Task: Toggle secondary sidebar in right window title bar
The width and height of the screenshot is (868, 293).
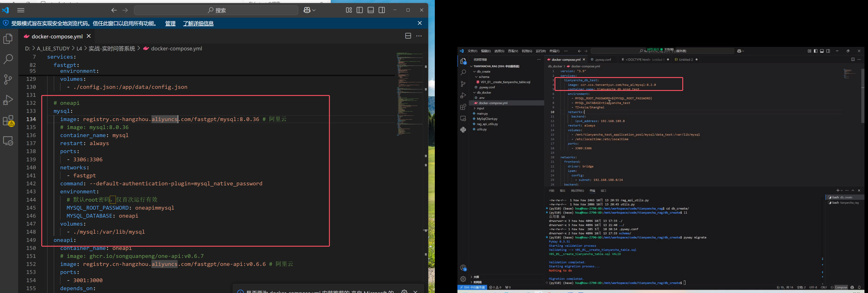Action: [x=828, y=51]
